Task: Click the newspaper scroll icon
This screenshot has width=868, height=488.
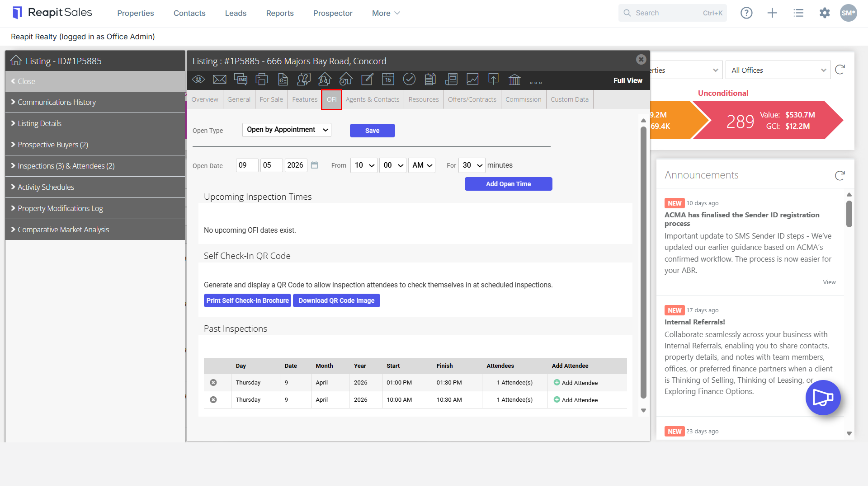Action: tap(451, 80)
